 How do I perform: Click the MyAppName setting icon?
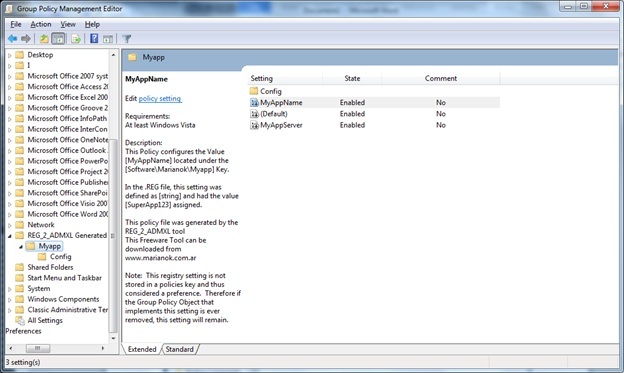tap(254, 103)
